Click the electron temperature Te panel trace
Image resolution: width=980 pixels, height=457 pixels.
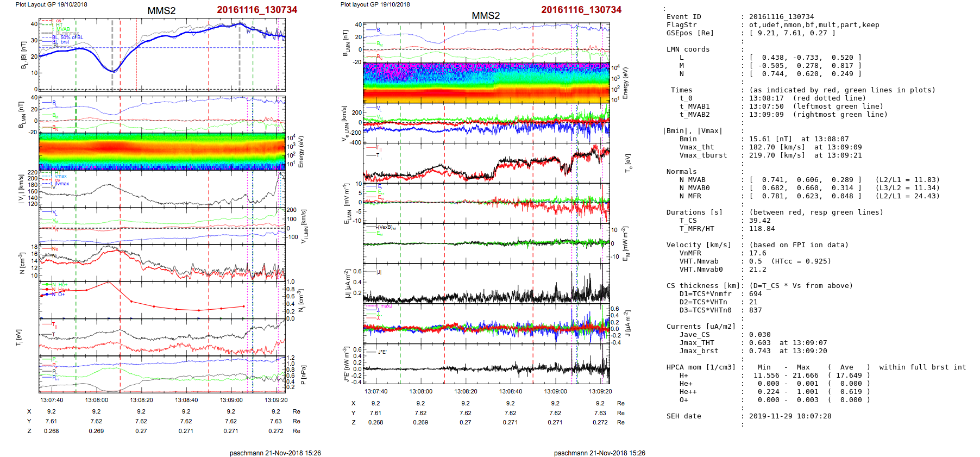pyautogui.click(x=486, y=164)
